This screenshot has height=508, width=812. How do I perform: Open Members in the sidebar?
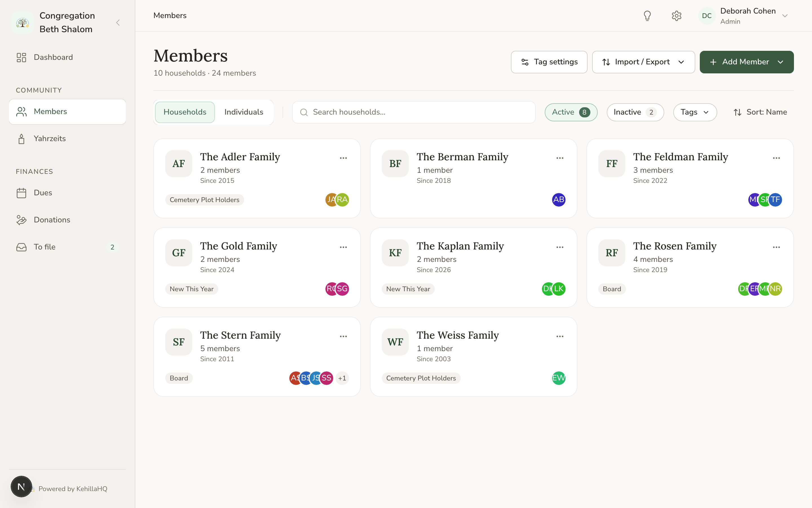click(x=67, y=111)
